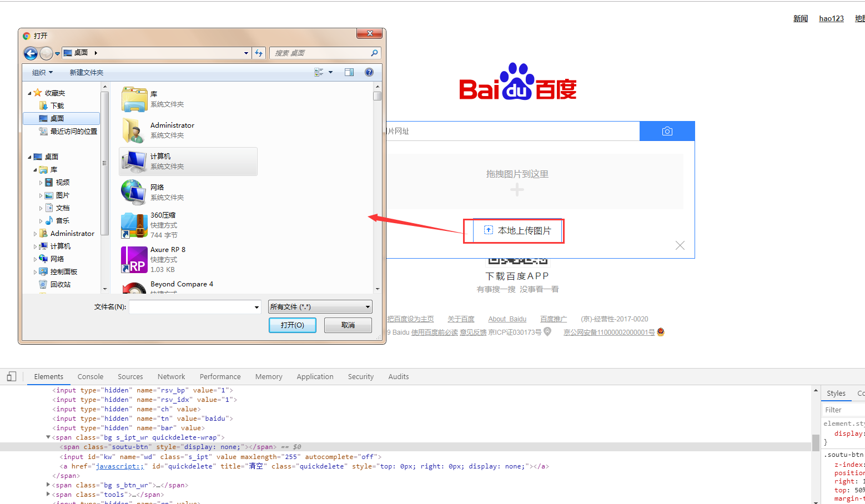This screenshot has height=504, width=865.
Task: Select the Styles pane tab
Action: coord(836,393)
